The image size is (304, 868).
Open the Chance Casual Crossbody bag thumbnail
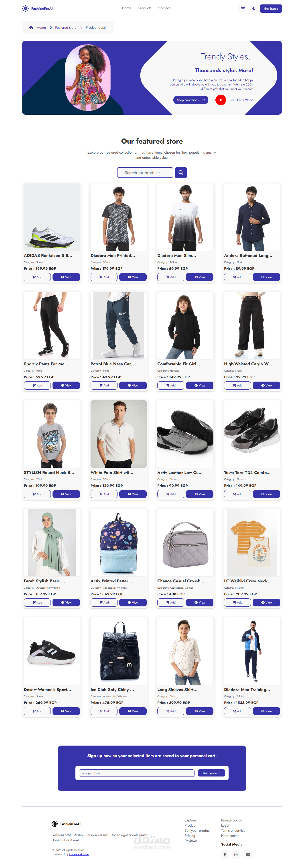pos(185,543)
